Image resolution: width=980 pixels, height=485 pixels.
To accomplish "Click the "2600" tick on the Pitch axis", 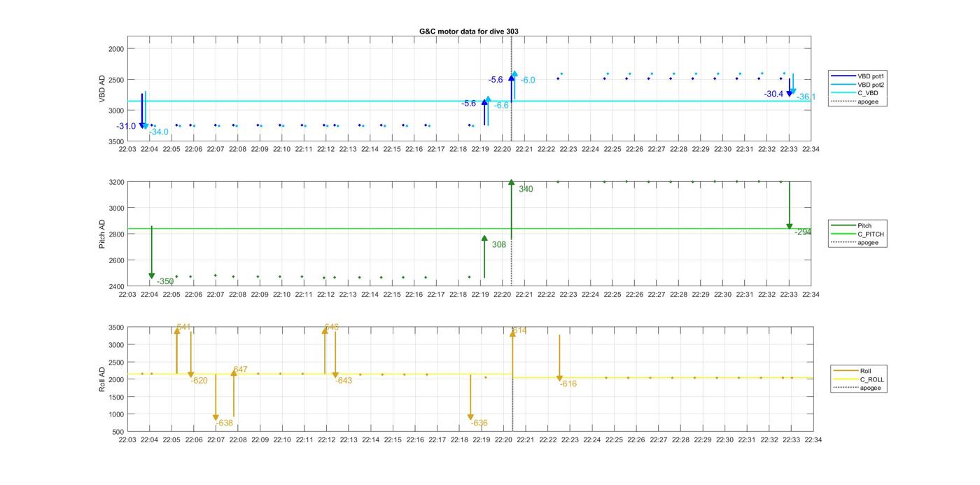I will click(115, 260).
